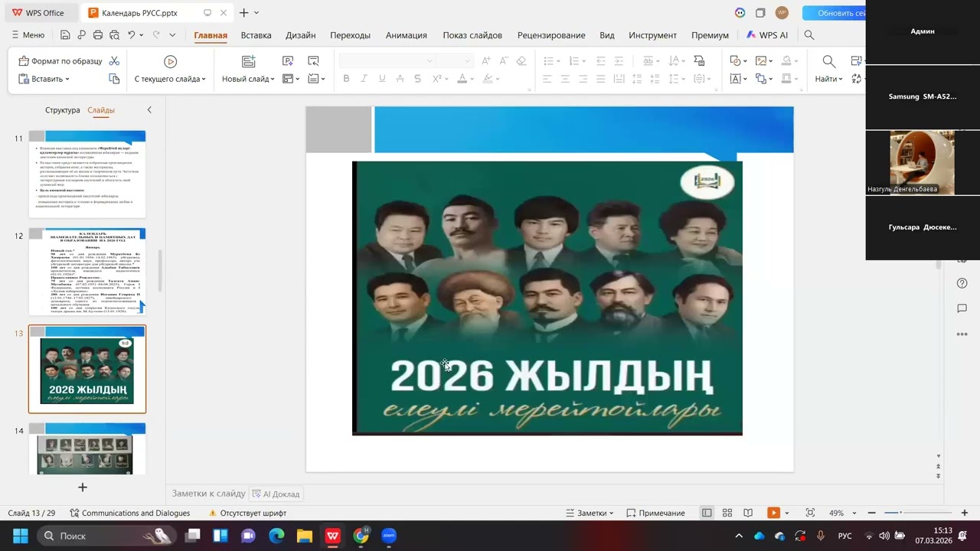Click the Обновить button at top right
980x551 pixels.
[x=835, y=13]
